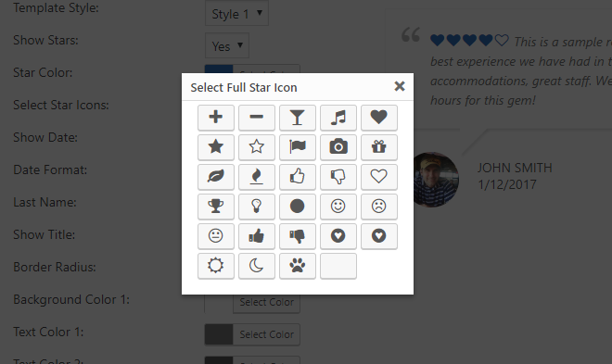This screenshot has height=364, width=612.
Task: Choose the trophy icon
Action: click(215, 207)
